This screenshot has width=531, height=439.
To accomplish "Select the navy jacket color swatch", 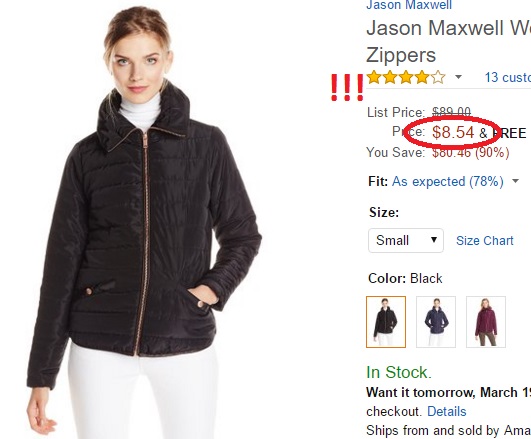I will 436,322.
